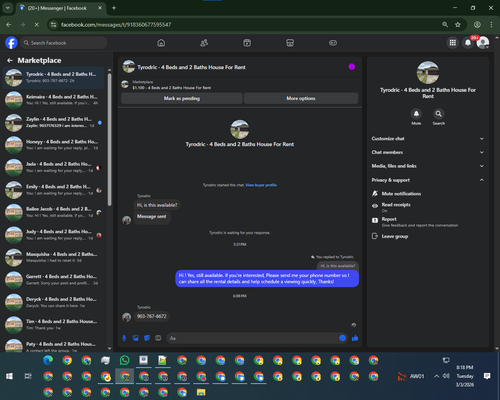Open the tab search dropdown arrow
500x400 pixels.
7,8
